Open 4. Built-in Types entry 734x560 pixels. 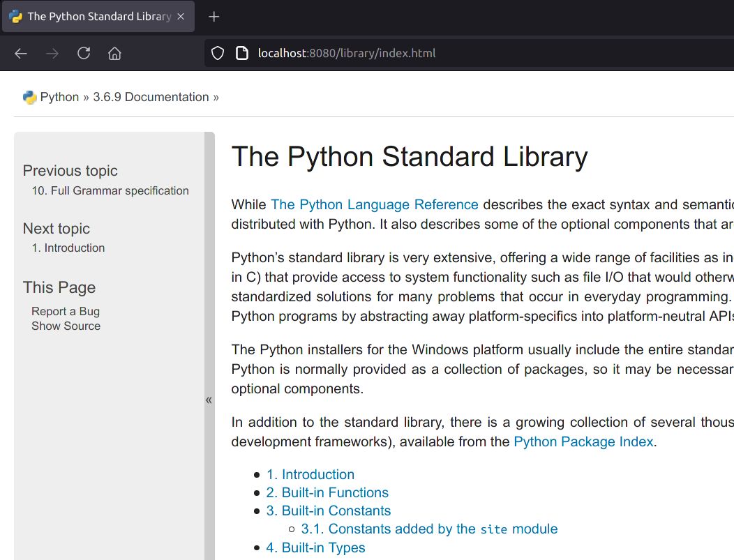click(x=315, y=547)
